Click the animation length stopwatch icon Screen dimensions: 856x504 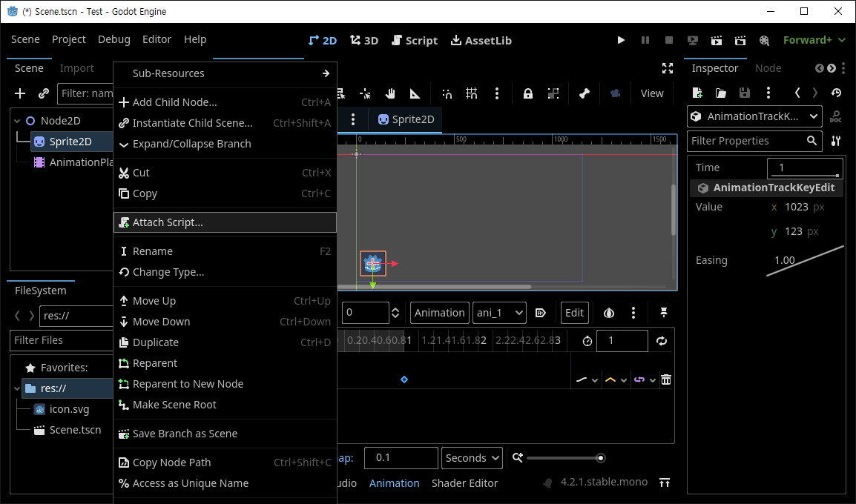click(x=587, y=341)
